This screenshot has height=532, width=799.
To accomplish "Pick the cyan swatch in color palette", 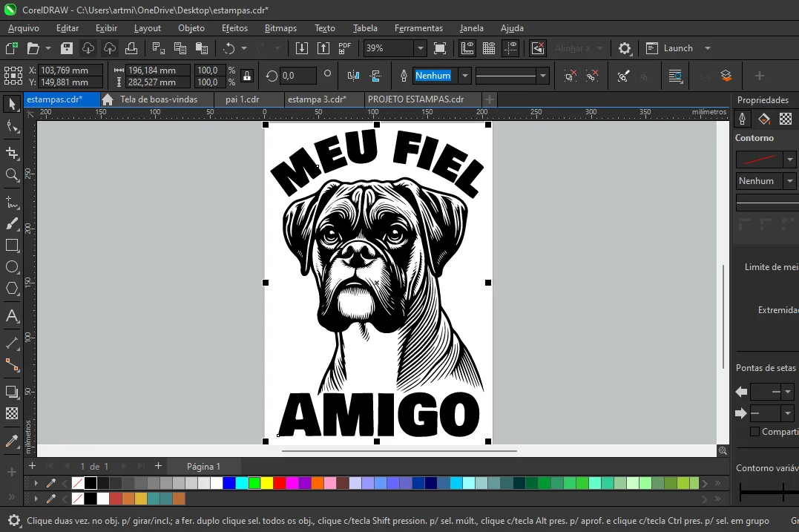I will pyautogui.click(x=242, y=482).
